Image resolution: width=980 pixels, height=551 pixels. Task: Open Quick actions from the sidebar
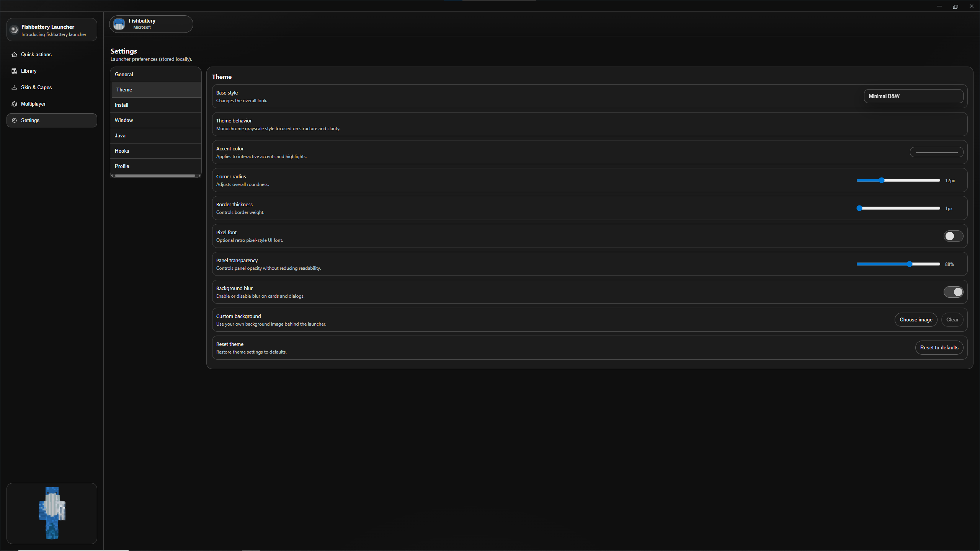pyautogui.click(x=36, y=54)
